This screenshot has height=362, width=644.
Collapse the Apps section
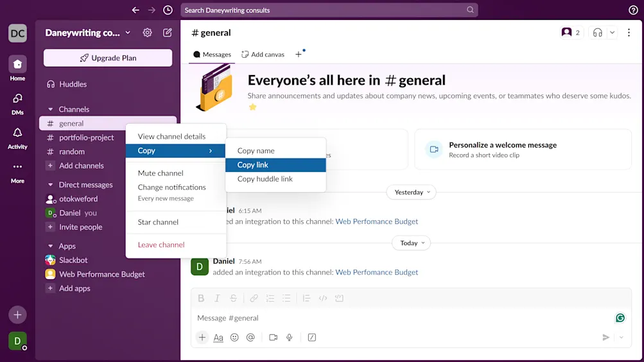point(50,246)
